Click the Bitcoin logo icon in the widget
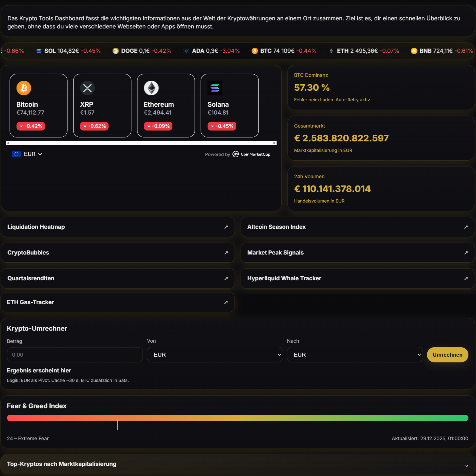476x476 pixels. 24,88
